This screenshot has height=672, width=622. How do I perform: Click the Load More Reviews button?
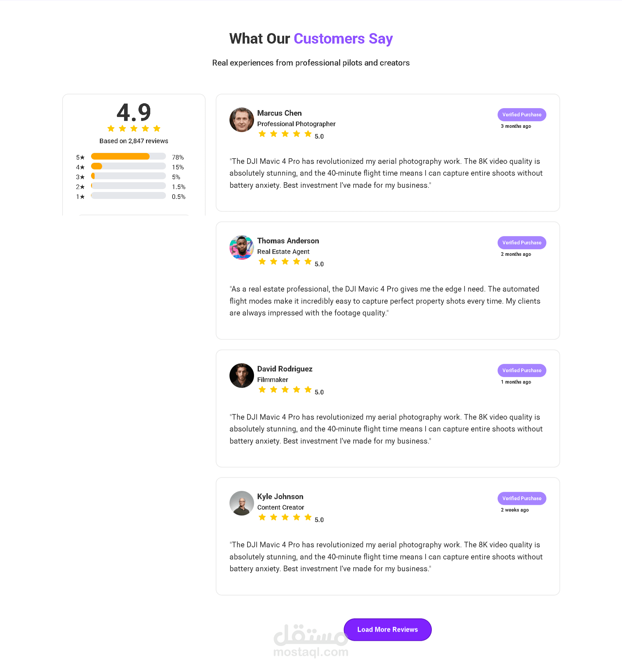(x=387, y=629)
